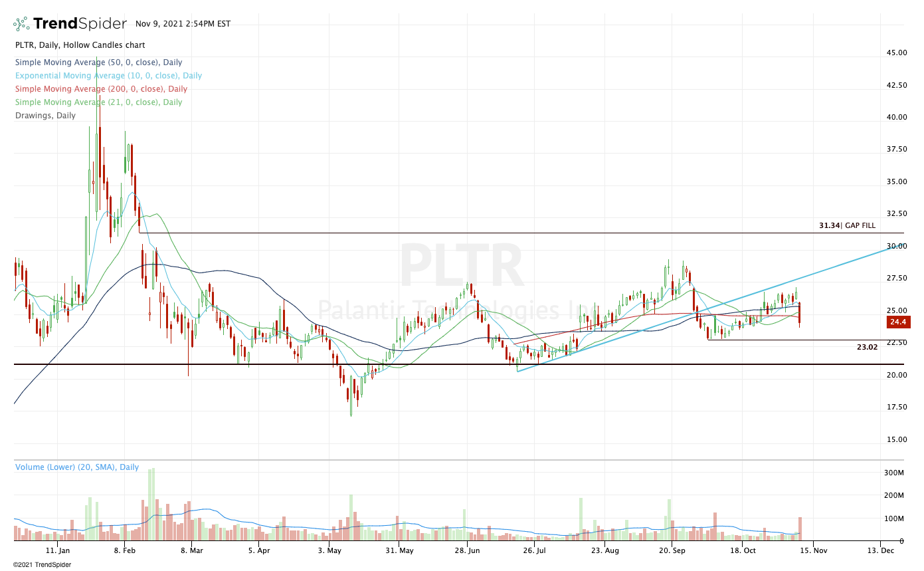Click the 13. Dec date axis label
Image resolution: width=924 pixels, height=571 pixels.
[x=881, y=551]
